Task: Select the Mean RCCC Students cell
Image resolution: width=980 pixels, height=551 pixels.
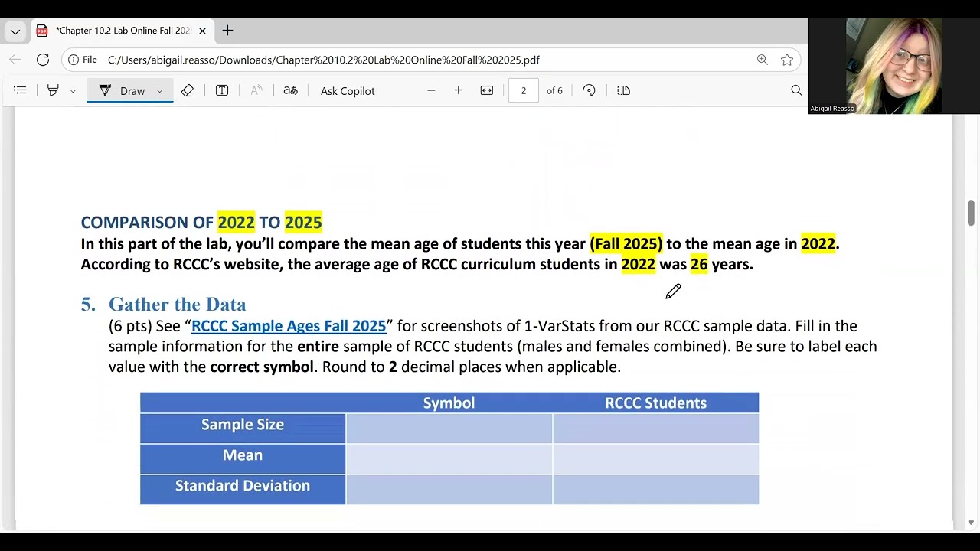Action: click(656, 459)
